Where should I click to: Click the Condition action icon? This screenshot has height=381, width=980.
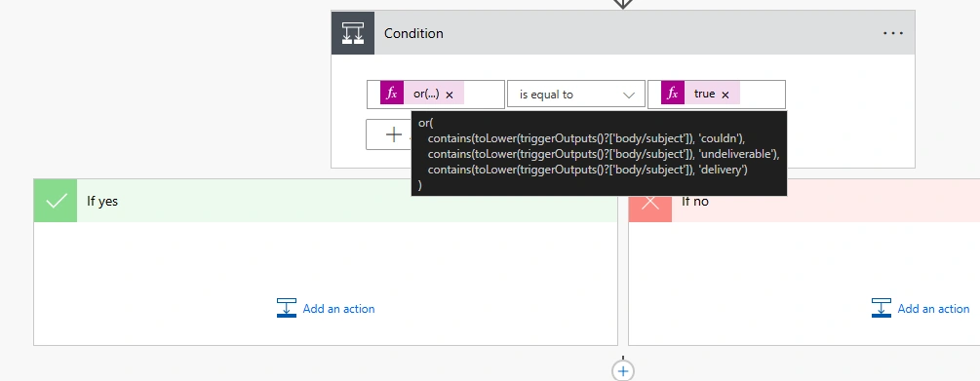[353, 33]
